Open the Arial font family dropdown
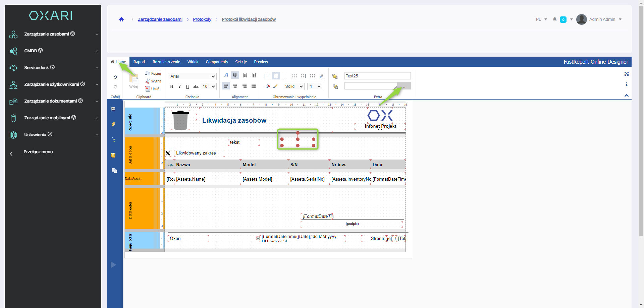This screenshot has height=308, width=644. click(192, 76)
